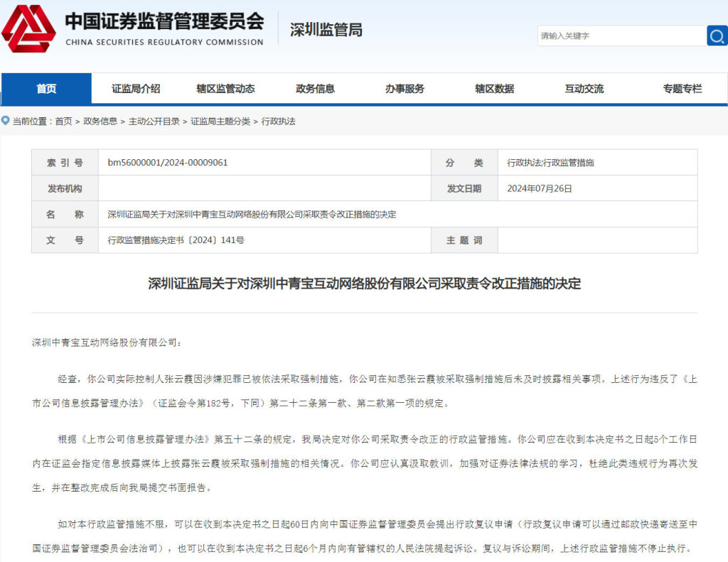Click the 深圳监管局 header text

[x=326, y=30]
